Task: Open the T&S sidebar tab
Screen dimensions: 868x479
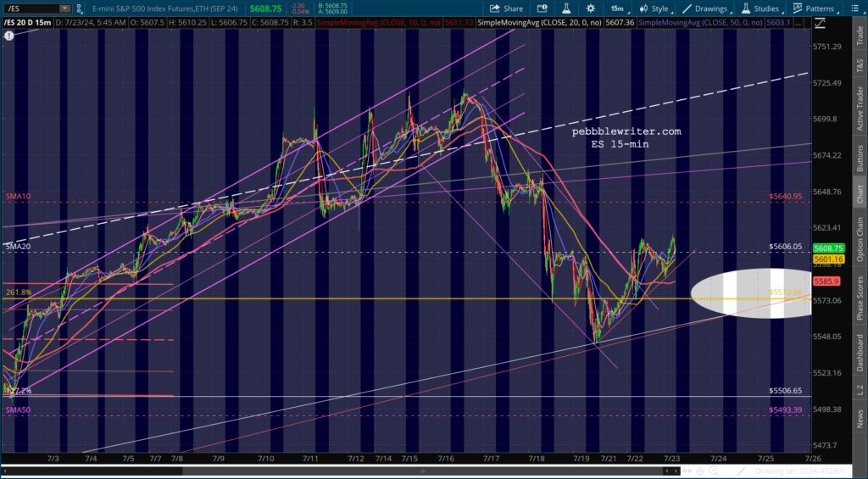Action: [x=860, y=64]
